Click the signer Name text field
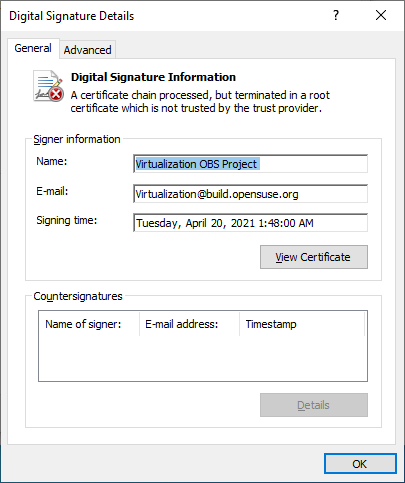Image resolution: width=405 pixels, height=483 pixels. tap(250, 164)
